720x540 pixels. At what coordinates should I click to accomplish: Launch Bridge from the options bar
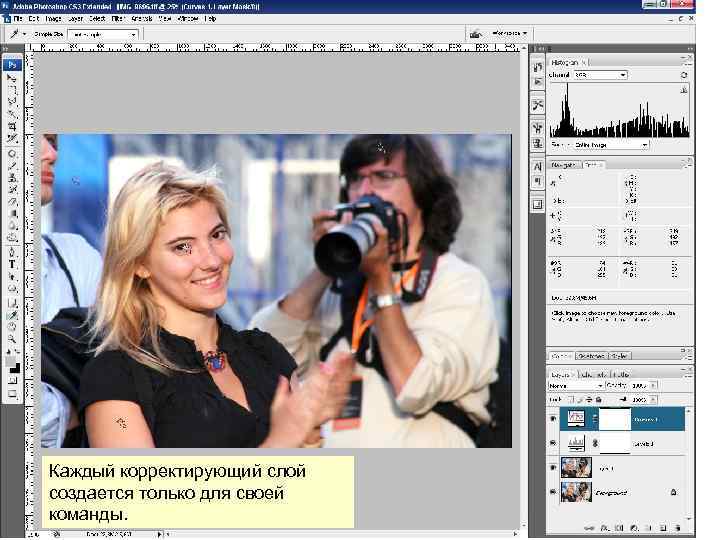(476, 34)
